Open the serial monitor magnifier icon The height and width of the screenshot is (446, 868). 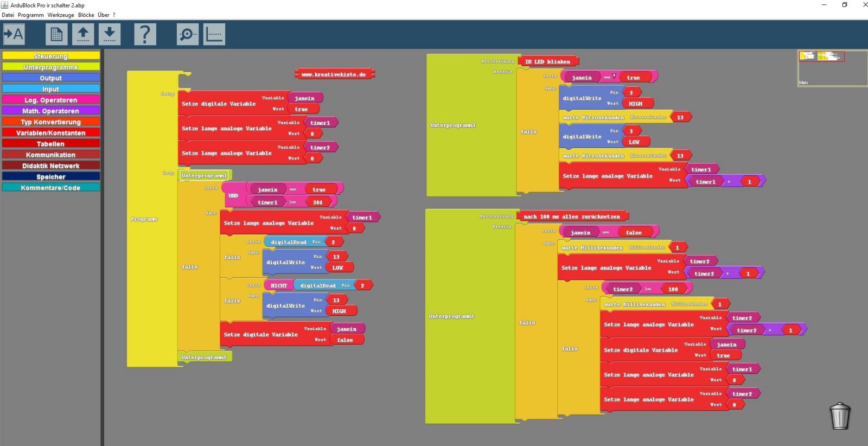tap(188, 35)
